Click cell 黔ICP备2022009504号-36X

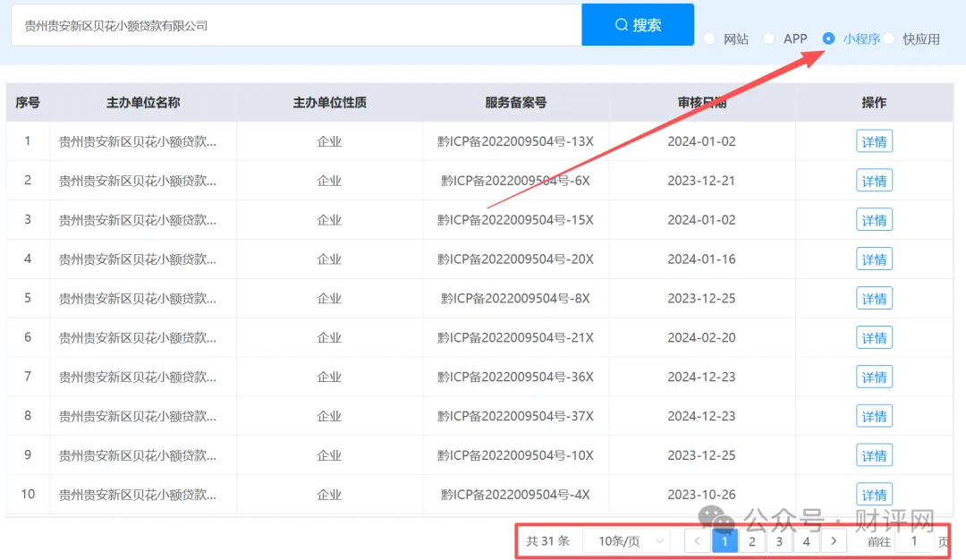click(x=516, y=377)
